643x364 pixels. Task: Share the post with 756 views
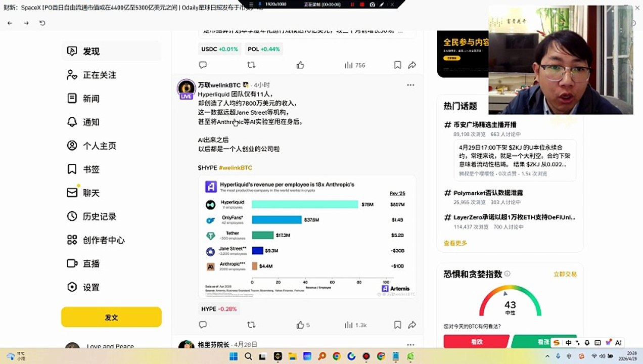coord(412,65)
